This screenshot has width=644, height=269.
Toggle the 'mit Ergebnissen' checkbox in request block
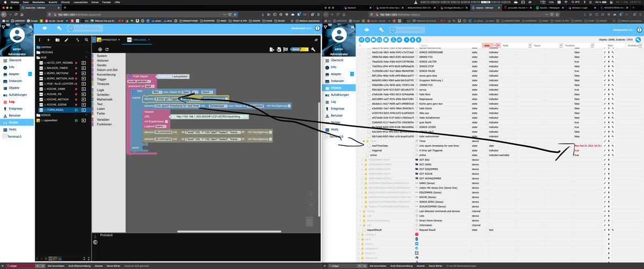point(165,121)
